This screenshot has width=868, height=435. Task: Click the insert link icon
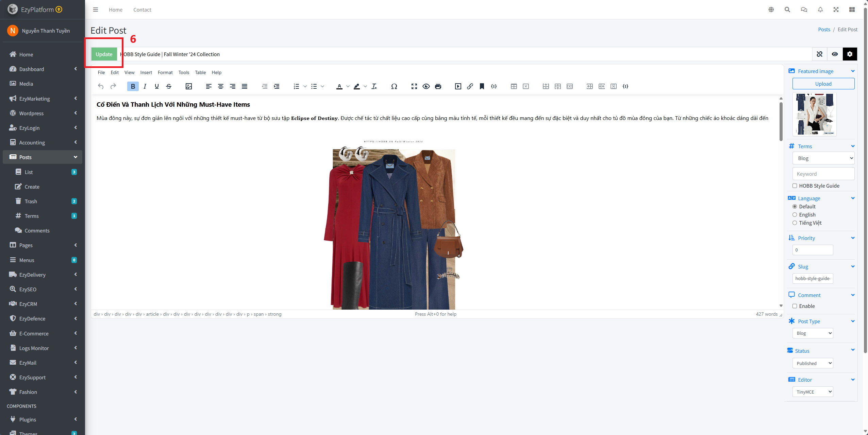(470, 86)
